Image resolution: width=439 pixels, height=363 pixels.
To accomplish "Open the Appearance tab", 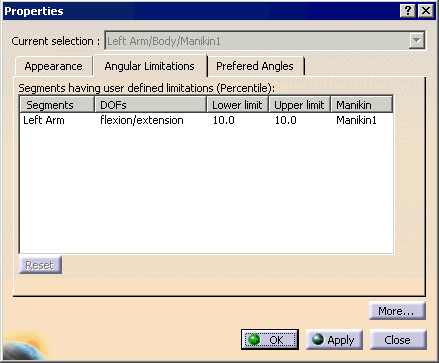I will tap(54, 66).
